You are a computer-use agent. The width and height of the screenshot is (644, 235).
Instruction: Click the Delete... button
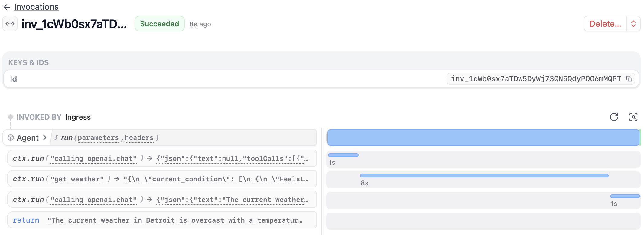pyautogui.click(x=605, y=24)
